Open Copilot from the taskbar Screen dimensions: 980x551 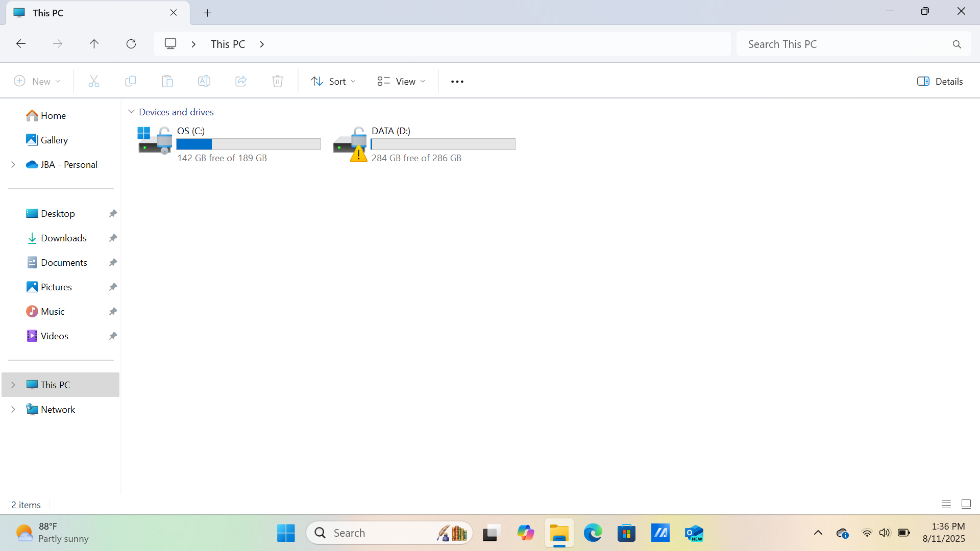525,533
